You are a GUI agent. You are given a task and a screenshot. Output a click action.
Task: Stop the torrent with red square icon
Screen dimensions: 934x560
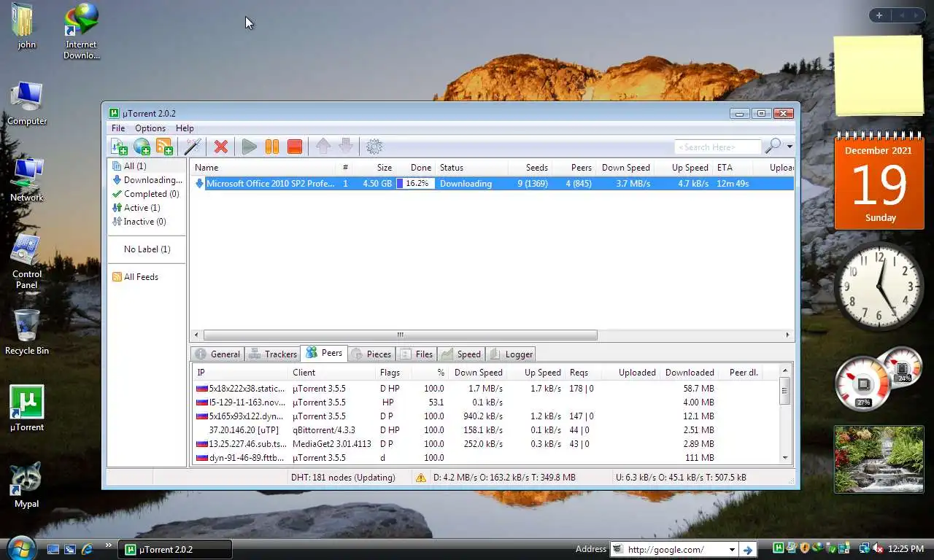coord(295,147)
